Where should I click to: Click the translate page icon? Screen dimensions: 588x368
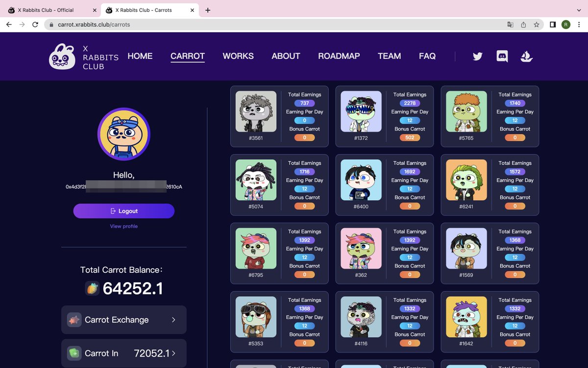(x=510, y=25)
